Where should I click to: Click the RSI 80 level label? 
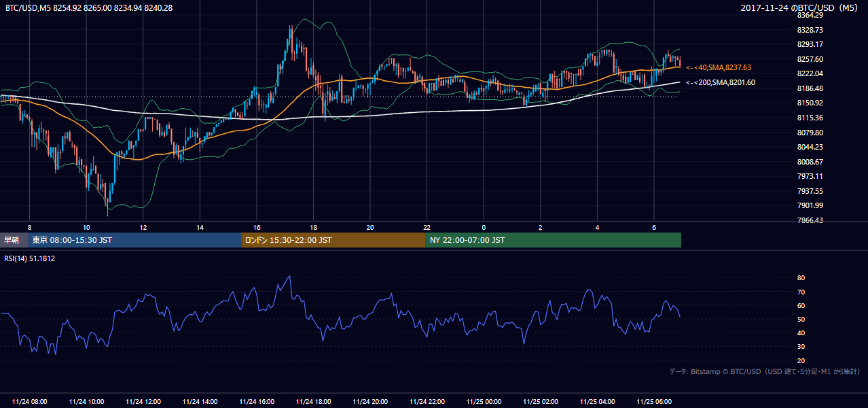801,278
